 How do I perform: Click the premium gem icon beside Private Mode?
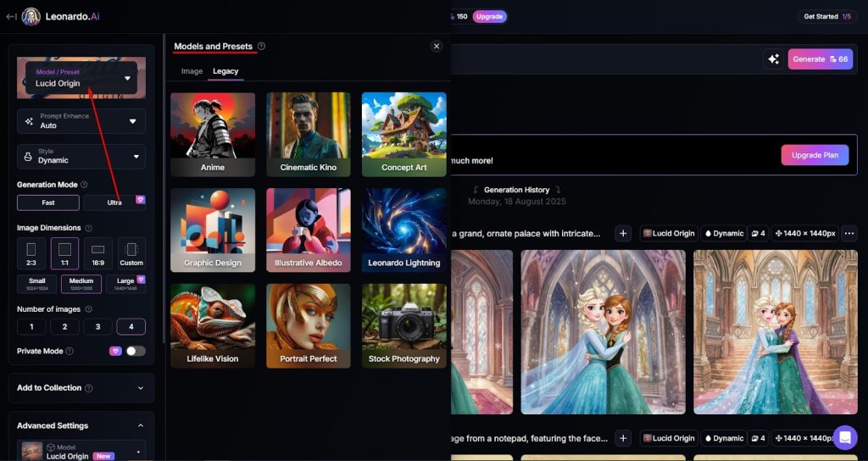(x=115, y=351)
